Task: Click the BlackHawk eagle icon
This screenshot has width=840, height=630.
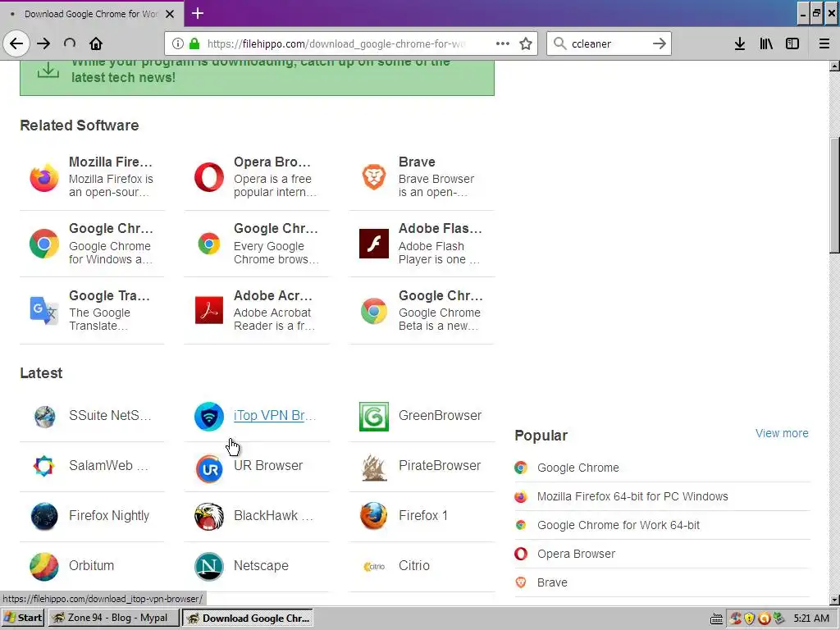Action: (209, 517)
